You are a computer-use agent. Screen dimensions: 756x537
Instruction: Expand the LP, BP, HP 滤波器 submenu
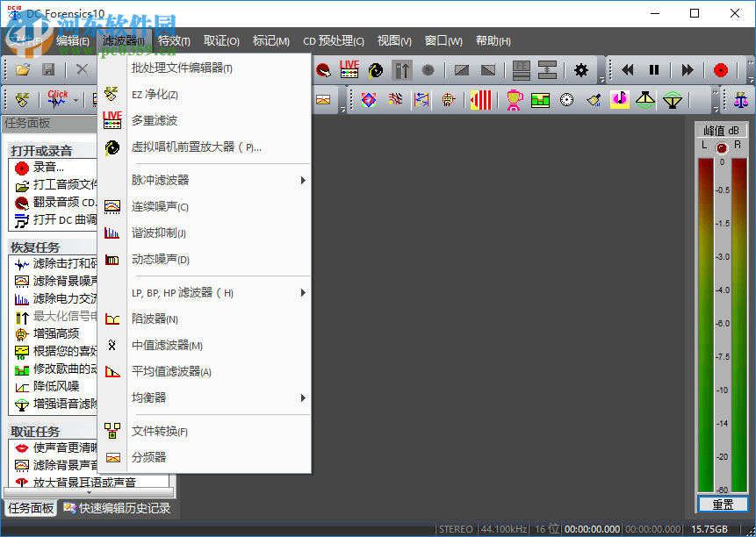point(205,293)
